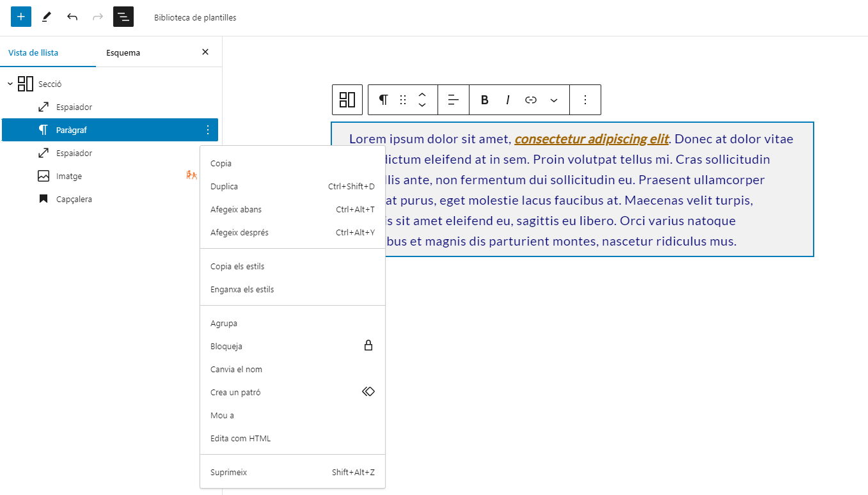Image resolution: width=868 pixels, height=495 pixels.
Task: Toggle the document overview list view button
Action: click(x=123, y=17)
